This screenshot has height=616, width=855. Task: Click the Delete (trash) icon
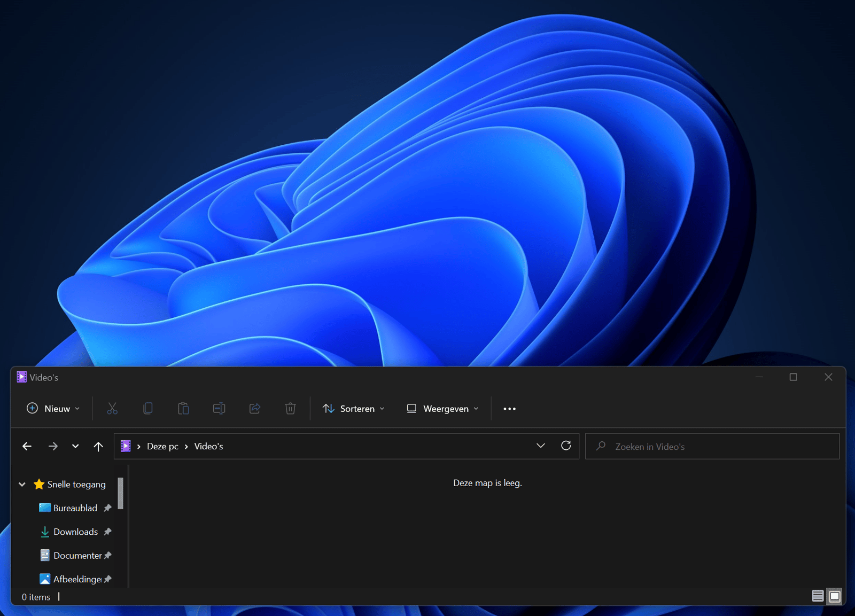pyautogui.click(x=290, y=408)
